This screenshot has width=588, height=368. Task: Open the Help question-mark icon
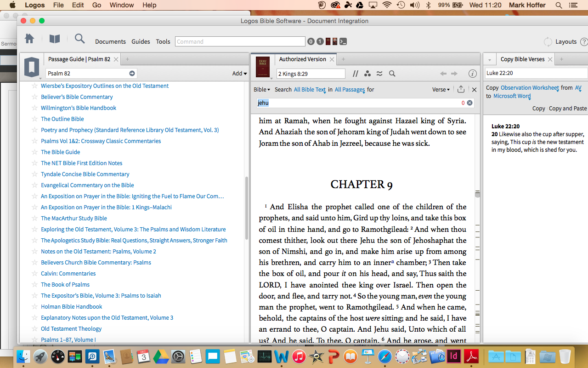coord(584,41)
